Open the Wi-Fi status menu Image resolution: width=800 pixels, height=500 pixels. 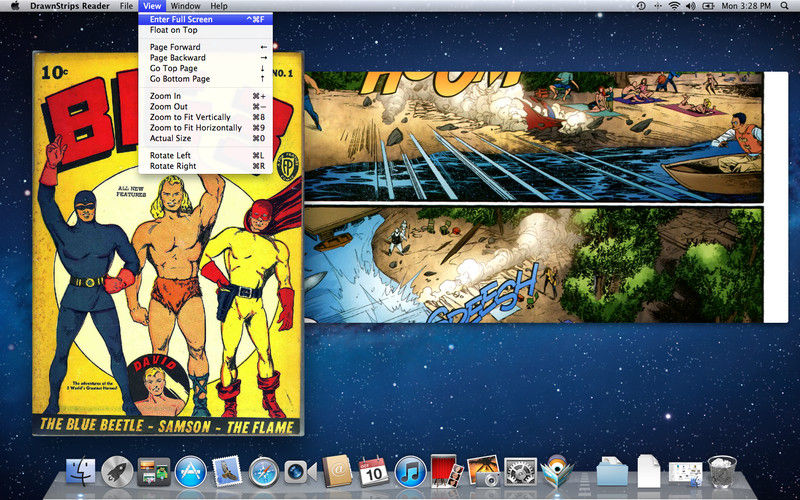pos(675,6)
